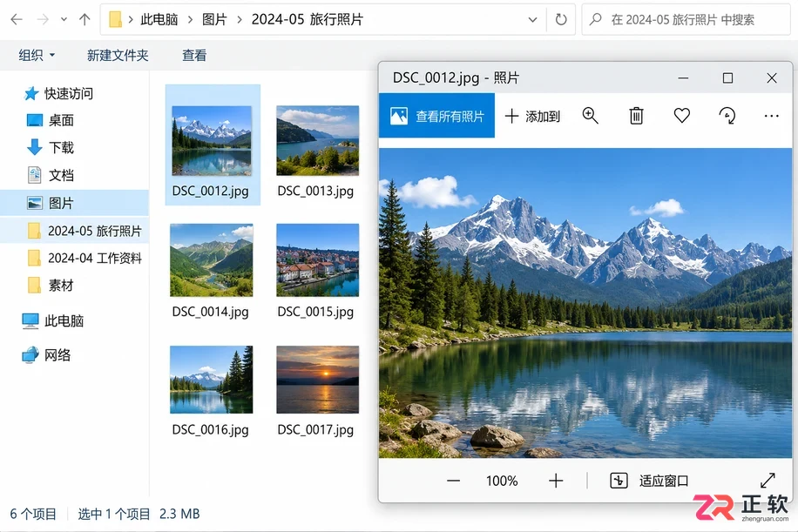Navigate up one folder level
Viewport: 798px width, 532px height.
tap(85, 20)
